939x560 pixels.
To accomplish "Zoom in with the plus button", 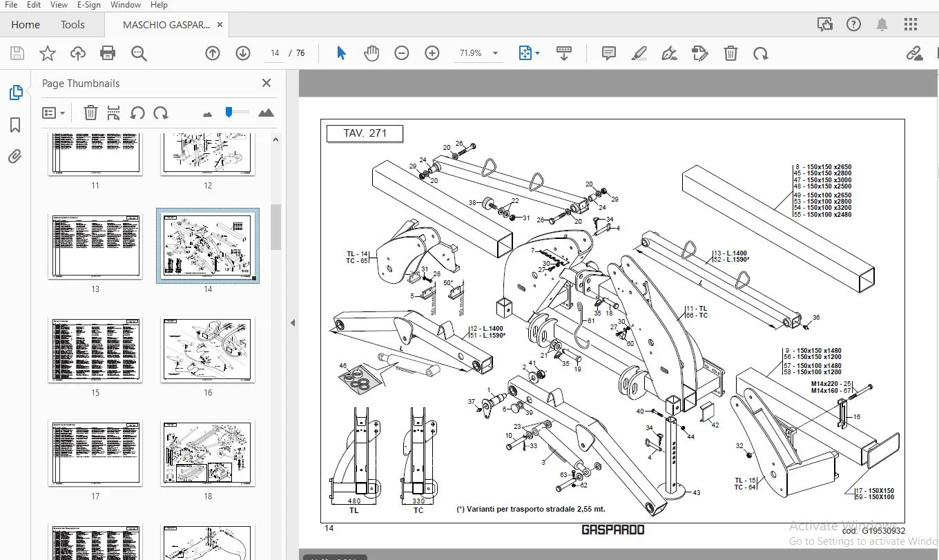I will (x=432, y=53).
